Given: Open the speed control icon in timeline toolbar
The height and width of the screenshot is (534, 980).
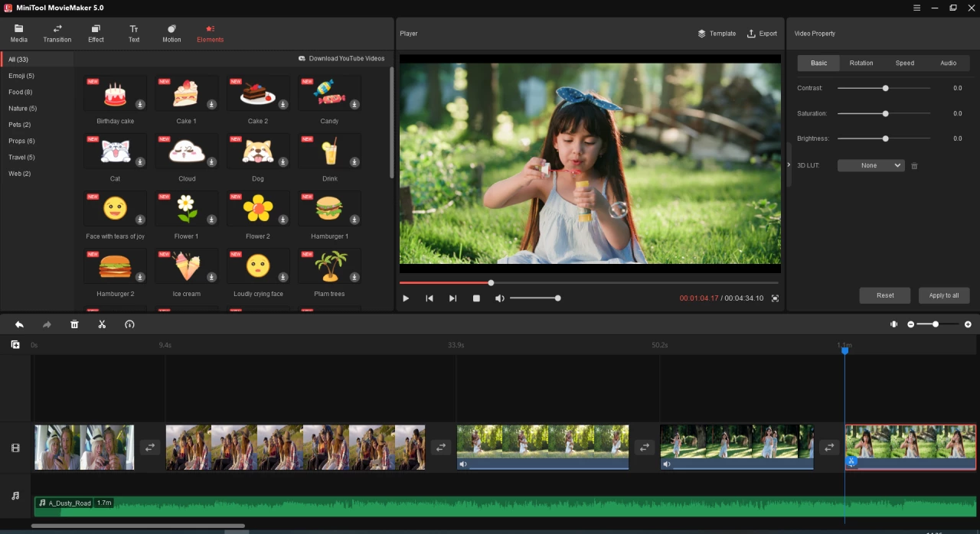Looking at the screenshot, I should [129, 324].
